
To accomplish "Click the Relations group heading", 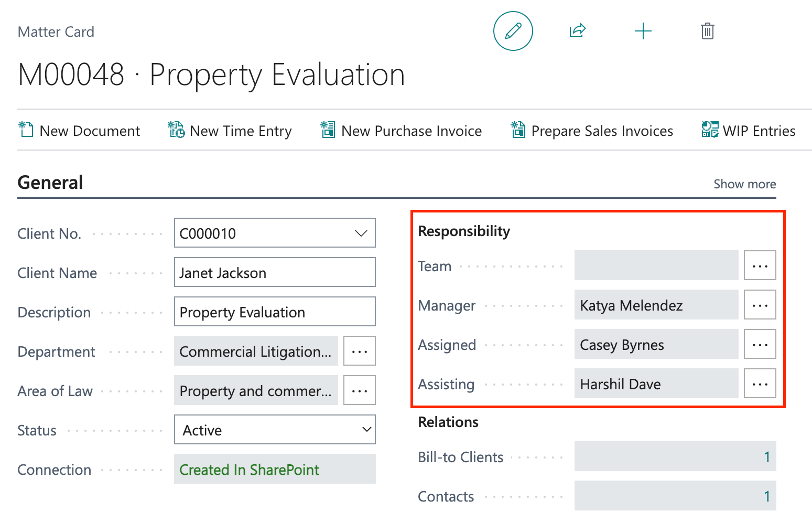I will tap(448, 422).
